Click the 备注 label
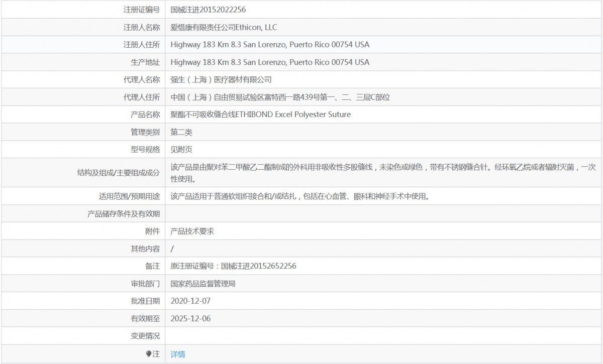 pyautogui.click(x=153, y=266)
